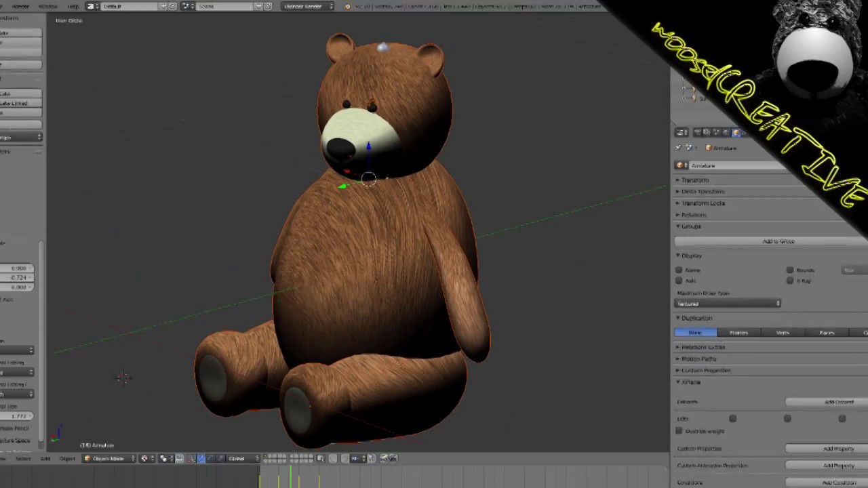Enable the Name display checkbox
The width and height of the screenshot is (868, 488).
click(x=679, y=270)
